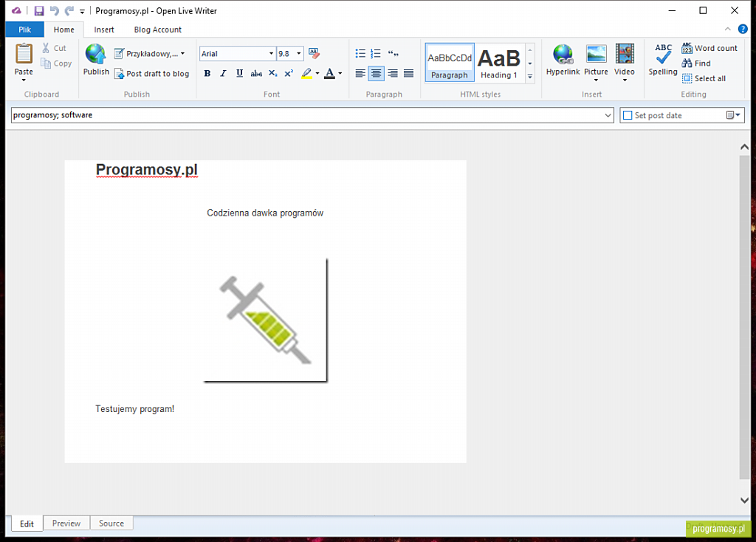Open Quick Access Toolbar customize arrow
The height and width of the screenshot is (542, 756).
[x=82, y=11]
